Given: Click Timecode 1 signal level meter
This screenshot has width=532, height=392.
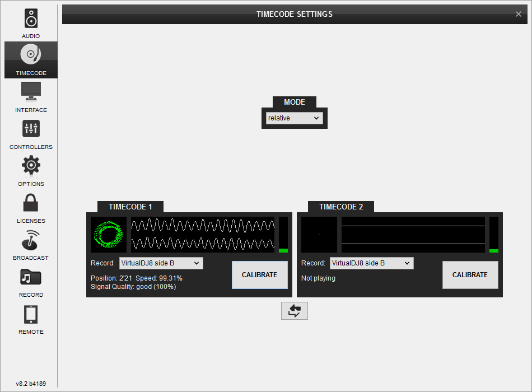Looking at the screenshot, I should pos(283,235).
